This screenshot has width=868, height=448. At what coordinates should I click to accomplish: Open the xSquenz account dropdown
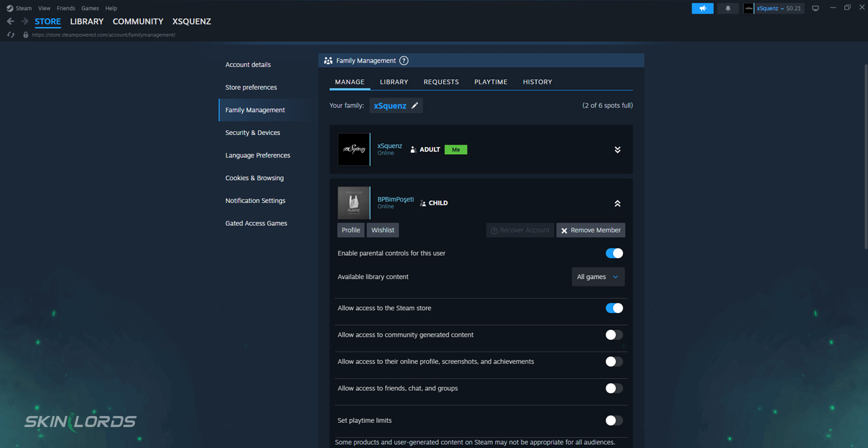click(x=770, y=8)
